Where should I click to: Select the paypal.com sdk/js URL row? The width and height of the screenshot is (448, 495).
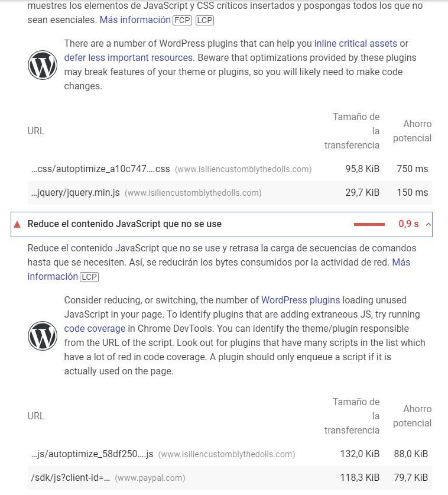click(x=230, y=478)
